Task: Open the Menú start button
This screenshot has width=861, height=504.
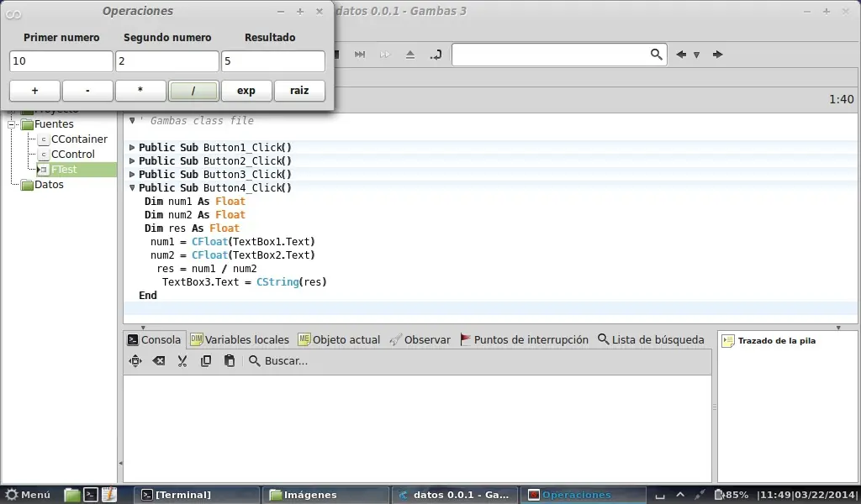Action: pos(28,495)
